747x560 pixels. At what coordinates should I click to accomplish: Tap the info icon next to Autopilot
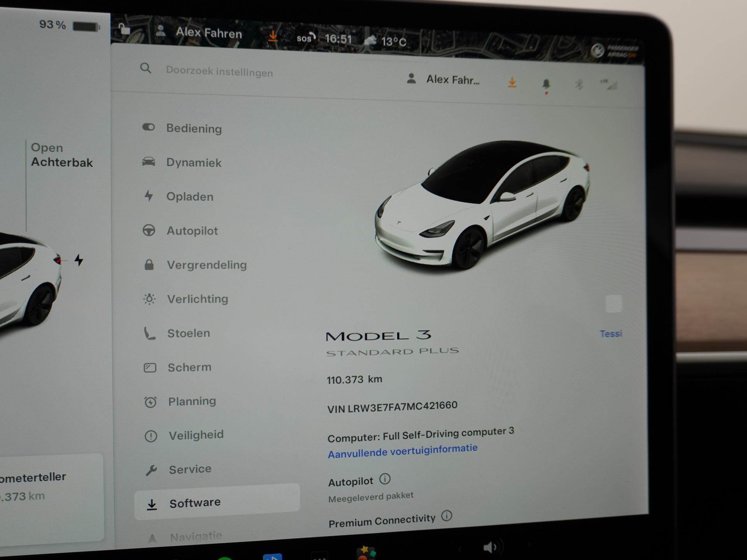tap(385, 479)
